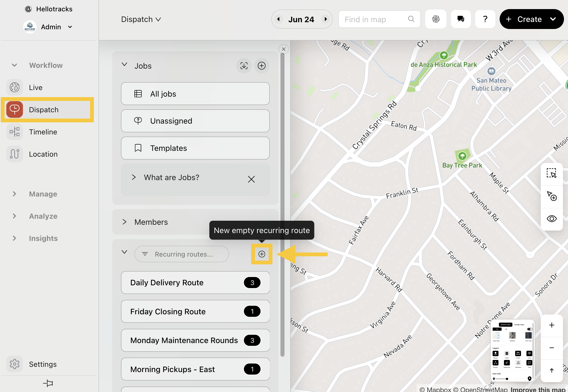Click the de Anza Historical Park marker
Image resolution: width=568 pixels, height=392 pixels.
444,55
